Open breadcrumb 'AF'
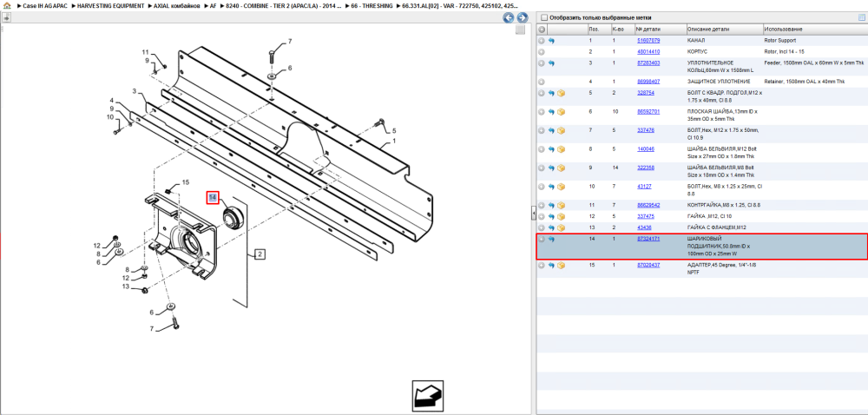 214,5
